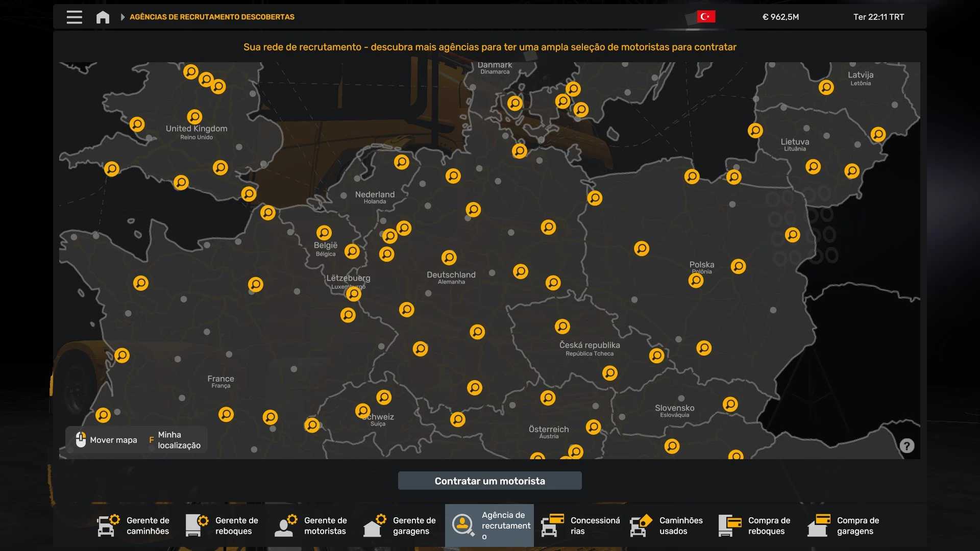The width and height of the screenshot is (980, 551).
Task: Click agency marker above United Kingdom label
Action: [x=194, y=117]
